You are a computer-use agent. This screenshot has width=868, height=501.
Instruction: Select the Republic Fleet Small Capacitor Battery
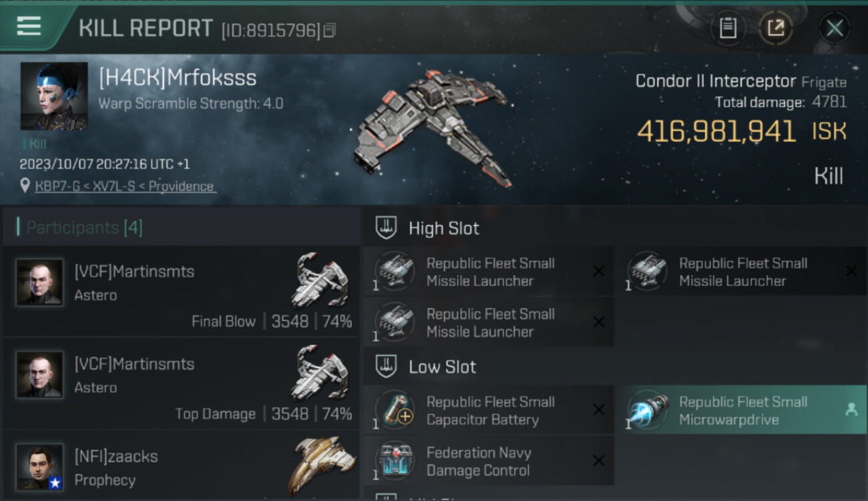tap(489, 410)
